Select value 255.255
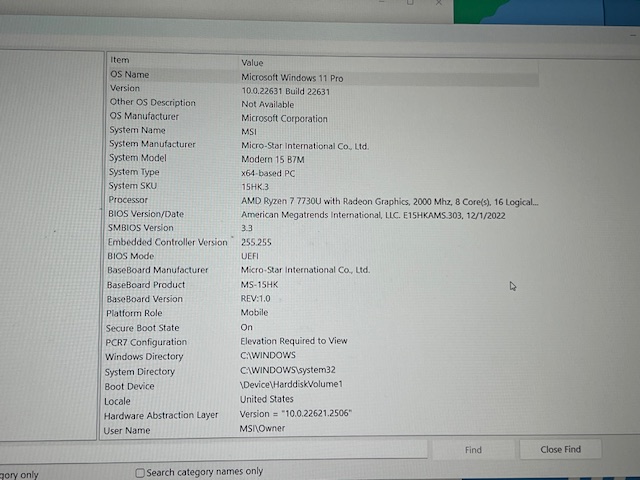The height and width of the screenshot is (480, 640). (x=256, y=242)
